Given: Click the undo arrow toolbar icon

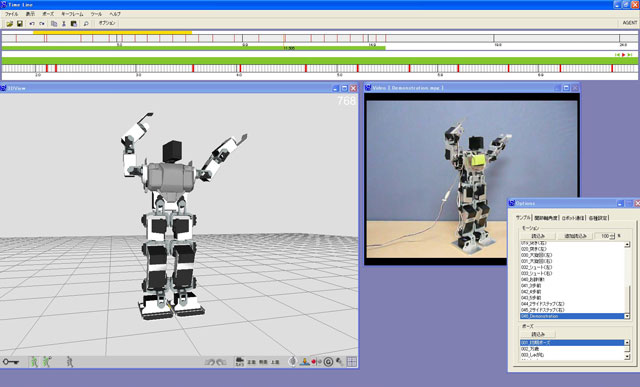Looking at the screenshot, I should click(x=32, y=24).
